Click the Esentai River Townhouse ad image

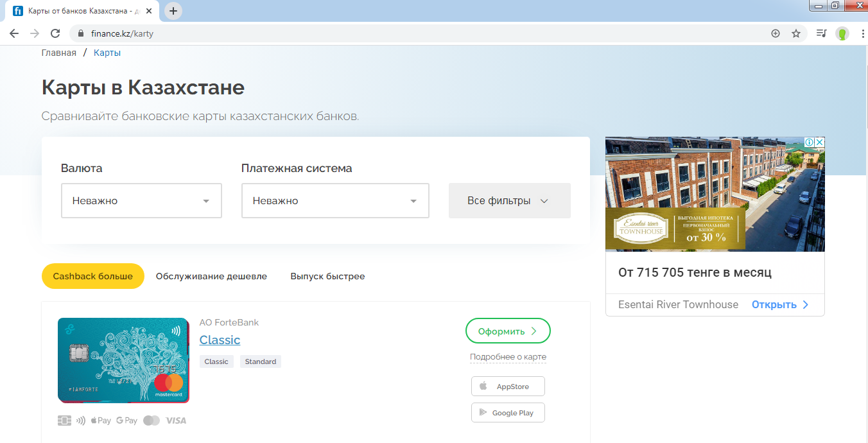(715, 194)
